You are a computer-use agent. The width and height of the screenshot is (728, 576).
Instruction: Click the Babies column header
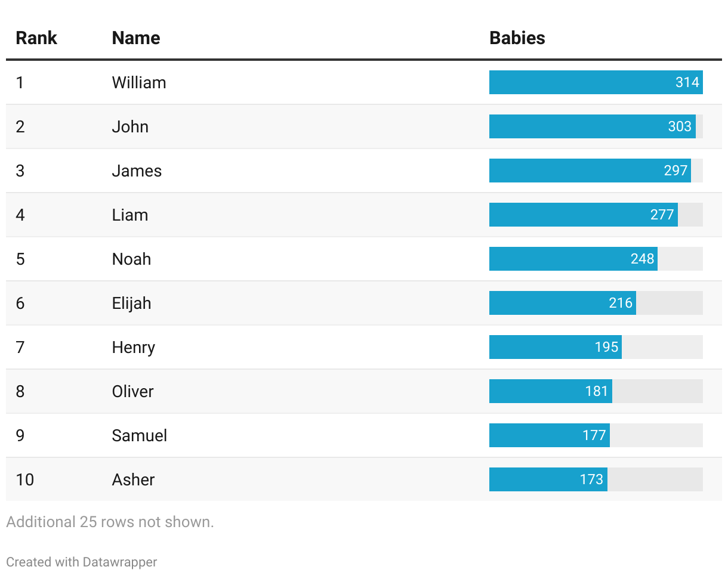(x=517, y=38)
